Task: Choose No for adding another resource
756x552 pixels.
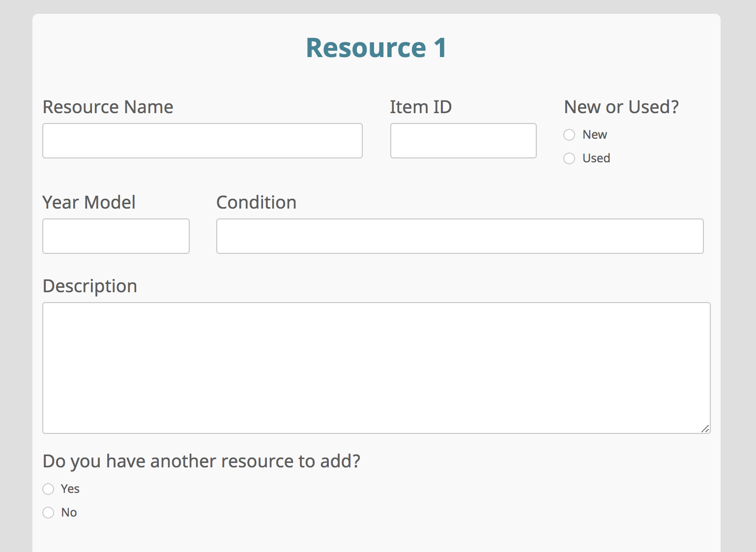Action: (48, 513)
